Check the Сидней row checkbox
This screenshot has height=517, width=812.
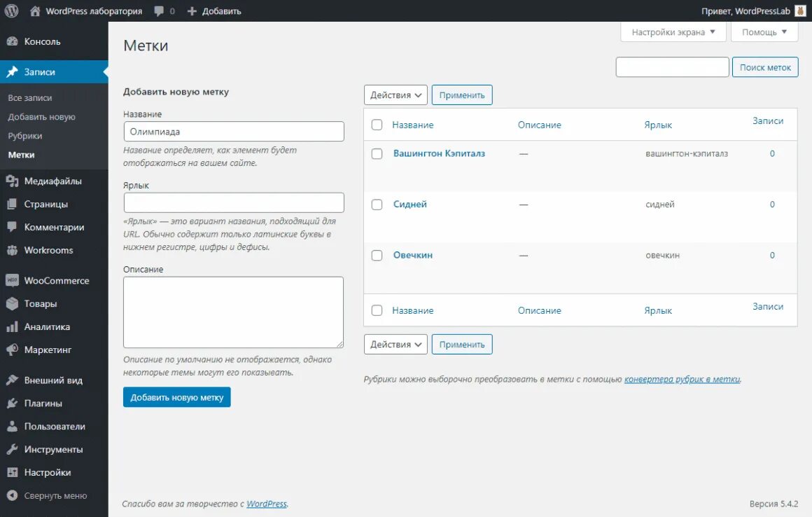[377, 205]
